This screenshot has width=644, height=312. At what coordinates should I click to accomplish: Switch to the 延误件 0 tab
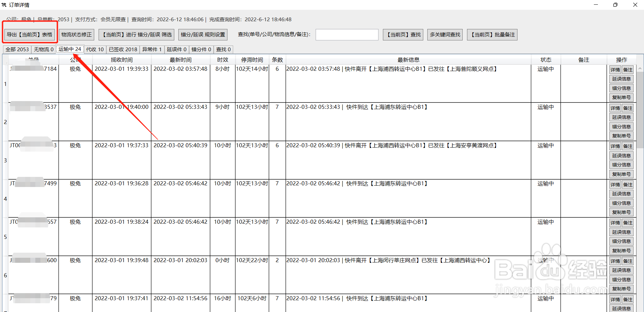(177, 50)
